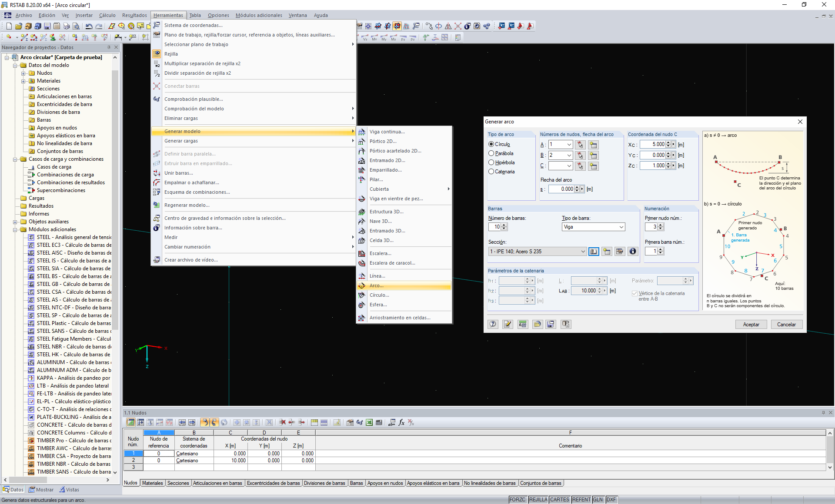Edit the Xc coordinate field

tap(655, 144)
